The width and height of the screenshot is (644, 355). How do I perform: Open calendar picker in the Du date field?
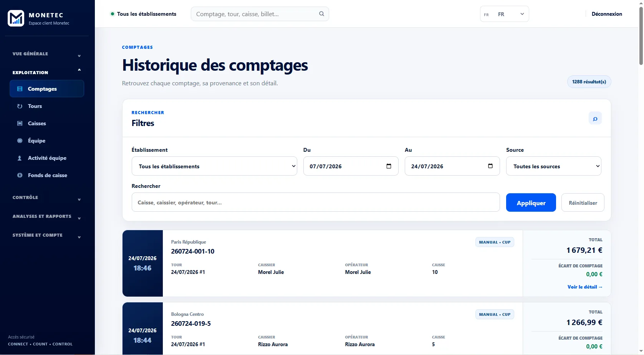click(x=389, y=166)
